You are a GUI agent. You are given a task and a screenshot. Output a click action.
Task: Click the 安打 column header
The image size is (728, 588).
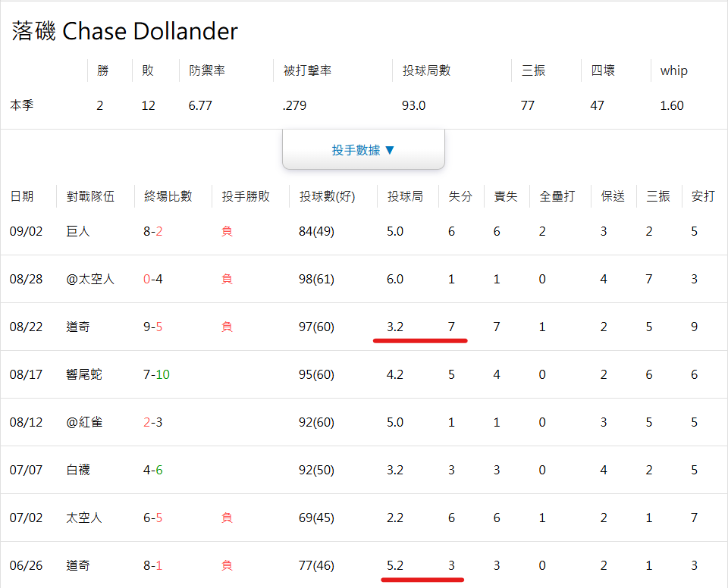(x=703, y=196)
